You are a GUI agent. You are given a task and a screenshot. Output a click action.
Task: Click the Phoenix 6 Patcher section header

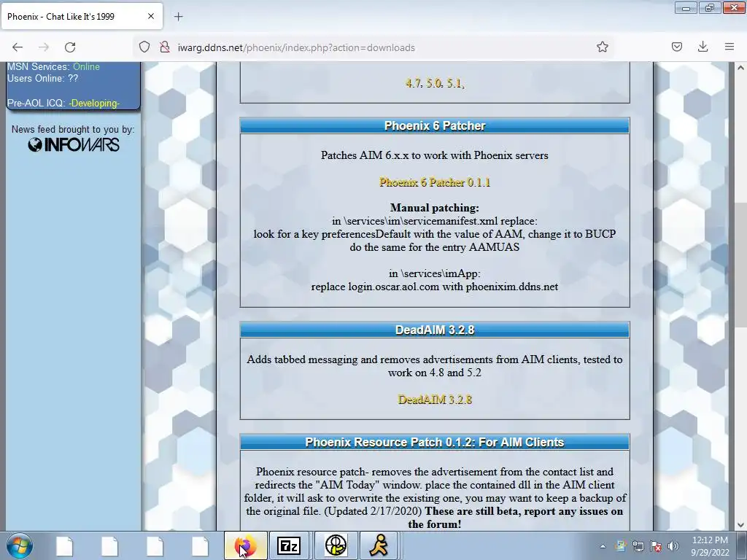click(435, 125)
